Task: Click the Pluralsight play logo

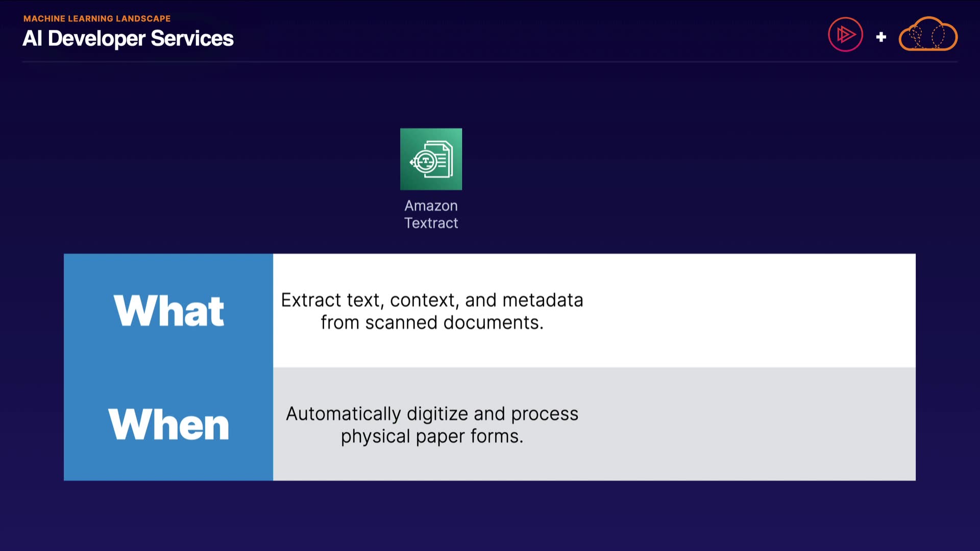Action: [845, 35]
